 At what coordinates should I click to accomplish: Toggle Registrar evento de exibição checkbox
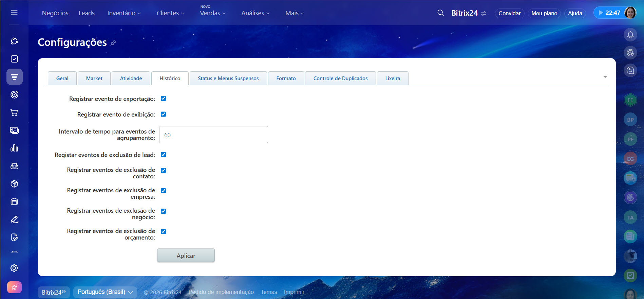[163, 114]
